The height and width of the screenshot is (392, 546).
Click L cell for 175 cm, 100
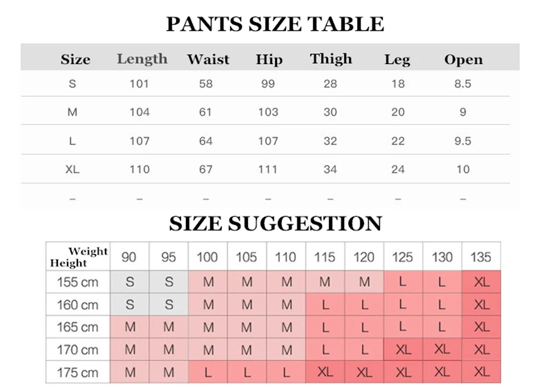coord(208,372)
